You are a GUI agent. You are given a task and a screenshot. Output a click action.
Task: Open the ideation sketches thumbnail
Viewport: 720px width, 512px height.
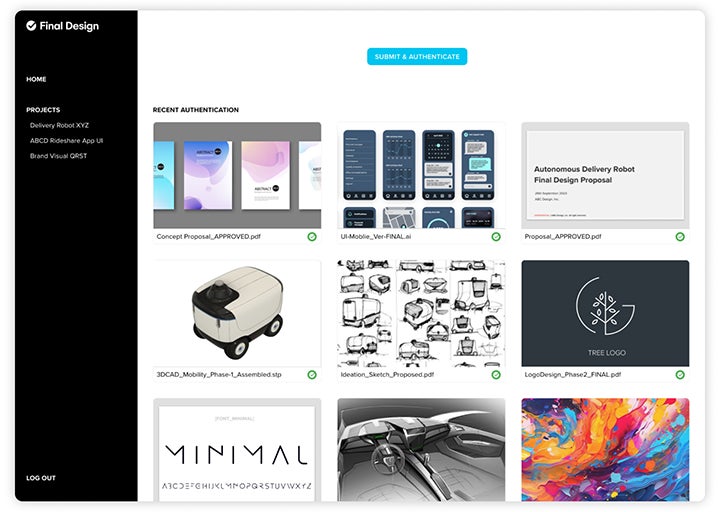click(x=421, y=313)
